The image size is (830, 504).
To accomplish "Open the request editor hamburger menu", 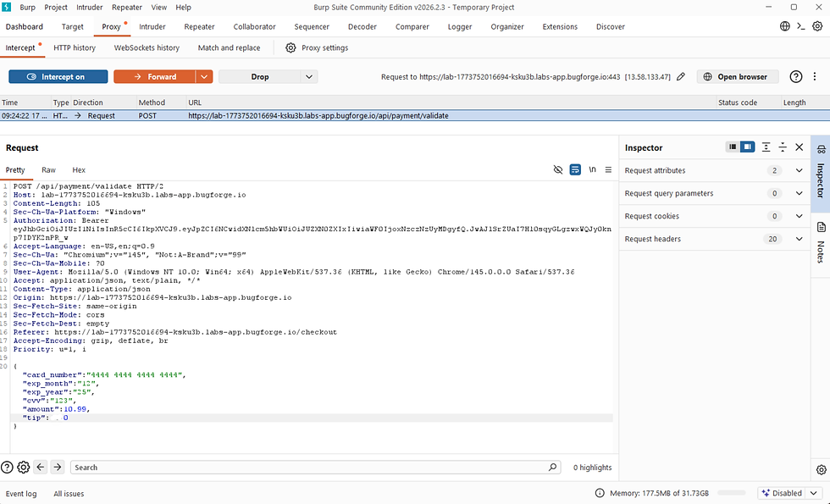I will (609, 170).
